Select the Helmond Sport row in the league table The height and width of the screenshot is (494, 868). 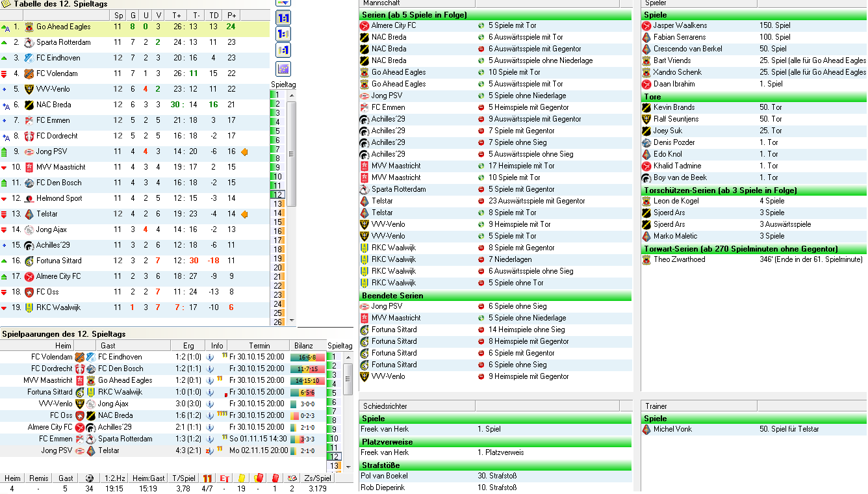[134, 199]
